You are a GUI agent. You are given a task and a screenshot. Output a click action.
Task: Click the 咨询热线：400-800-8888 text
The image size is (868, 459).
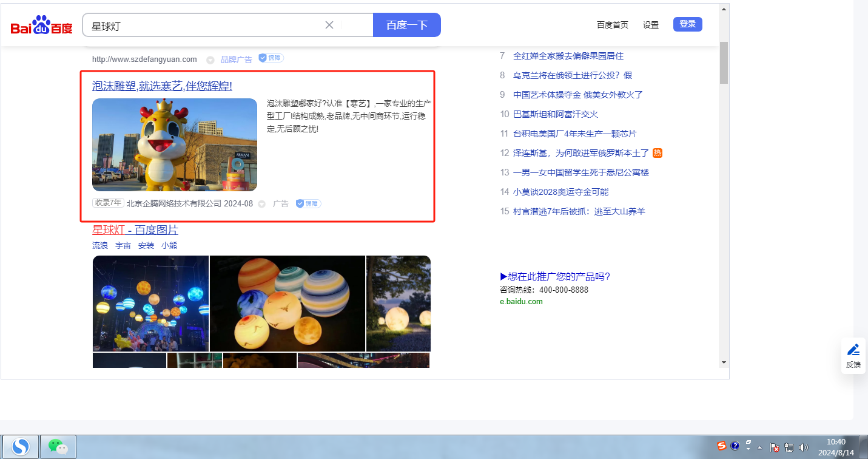coord(544,290)
